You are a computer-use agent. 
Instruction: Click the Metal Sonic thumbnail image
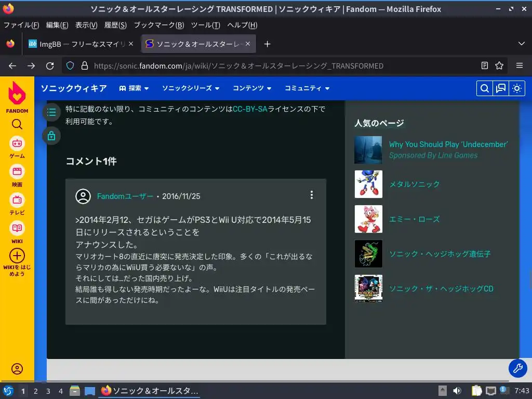click(368, 184)
